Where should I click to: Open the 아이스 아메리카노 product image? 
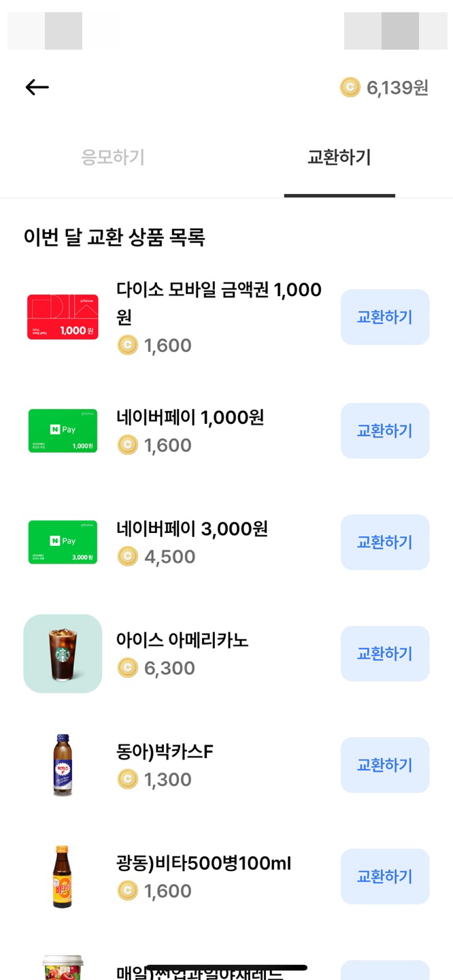[62, 653]
